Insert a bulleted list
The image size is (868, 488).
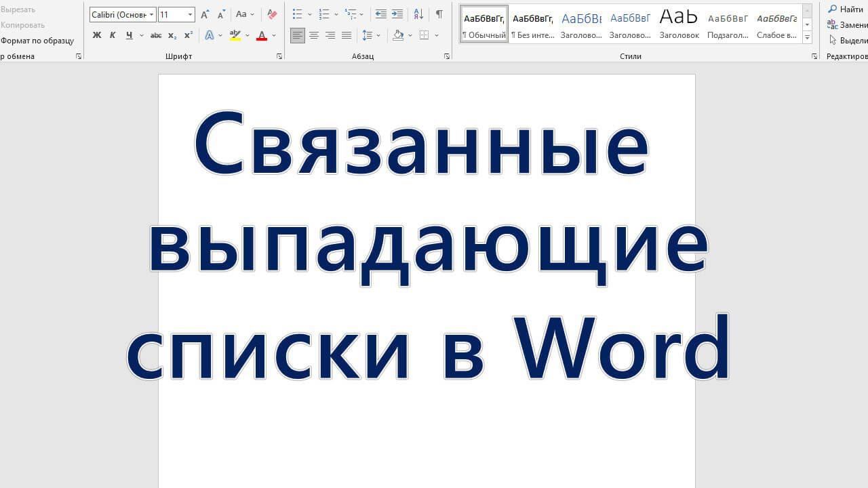[297, 14]
